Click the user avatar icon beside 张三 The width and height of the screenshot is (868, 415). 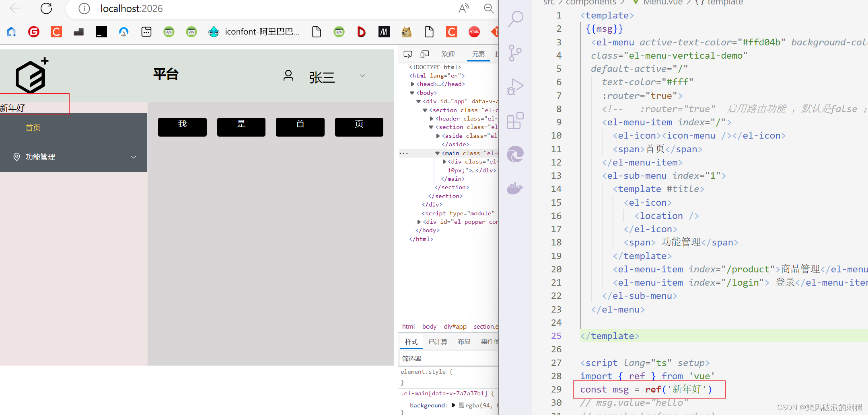[288, 76]
